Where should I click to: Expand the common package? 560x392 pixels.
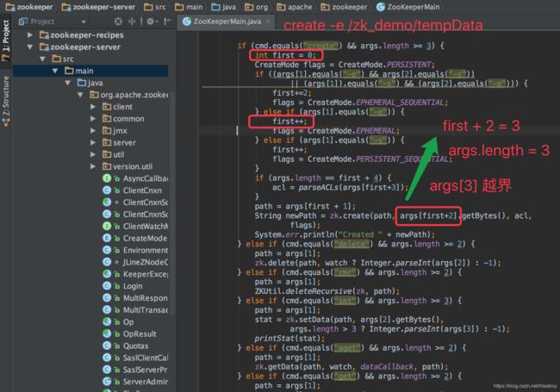click(93, 119)
